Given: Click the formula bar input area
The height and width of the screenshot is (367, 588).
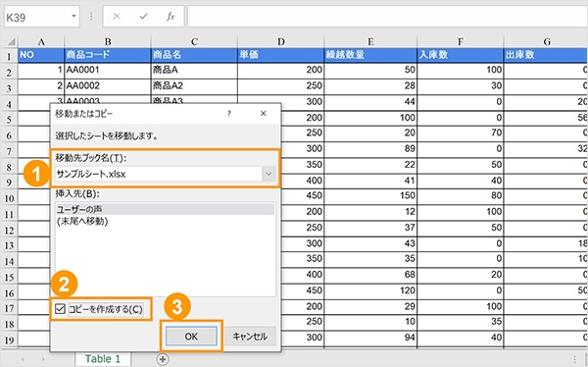Looking at the screenshot, I should coord(387,17).
